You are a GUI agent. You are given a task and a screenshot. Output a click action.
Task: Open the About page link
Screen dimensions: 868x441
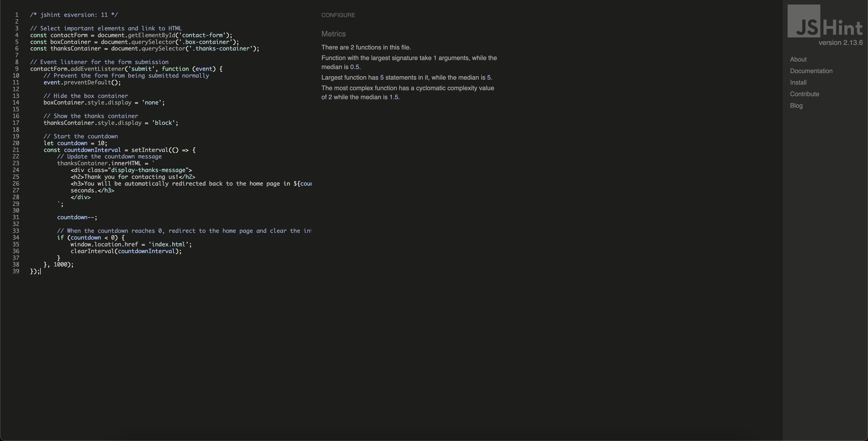pyautogui.click(x=798, y=59)
